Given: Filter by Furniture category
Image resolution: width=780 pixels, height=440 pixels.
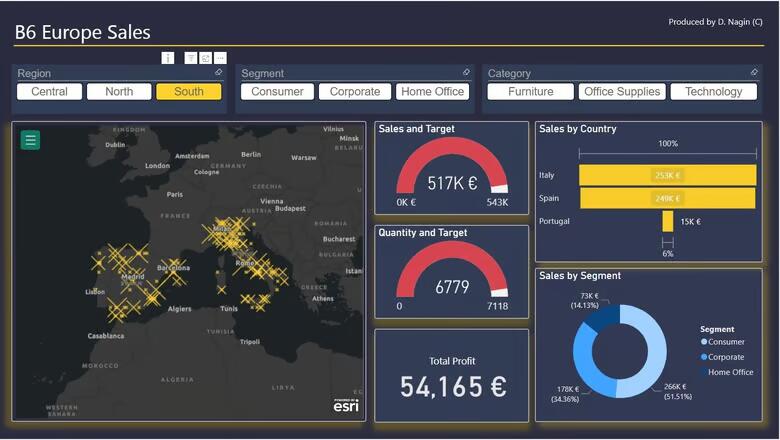Looking at the screenshot, I should pos(530,92).
